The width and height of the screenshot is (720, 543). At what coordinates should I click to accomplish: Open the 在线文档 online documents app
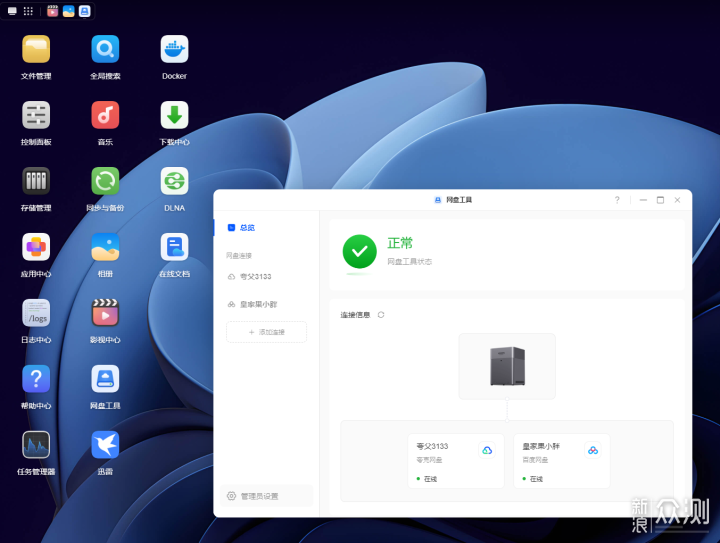pos(174,247)
